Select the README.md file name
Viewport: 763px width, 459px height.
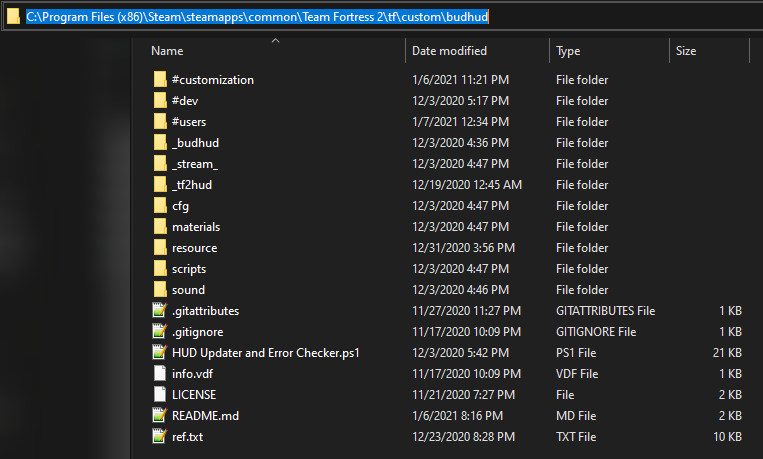tap(205, 416)
